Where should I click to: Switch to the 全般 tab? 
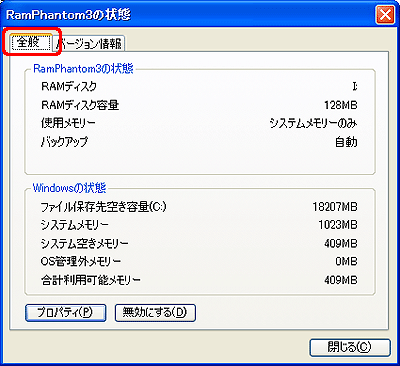[x=31, y=42]
